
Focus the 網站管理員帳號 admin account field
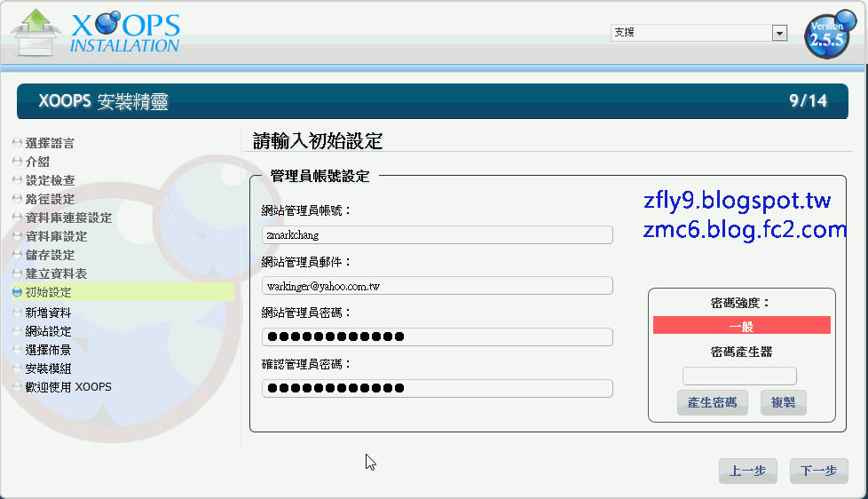(438, 234)
